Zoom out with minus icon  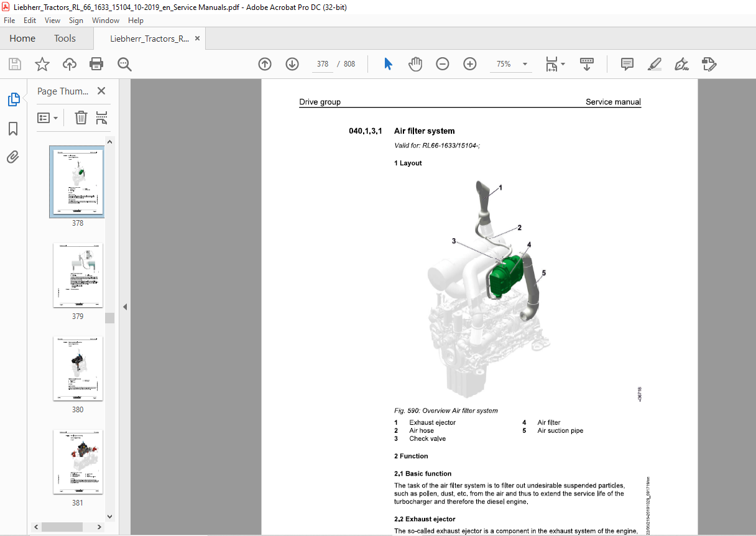[x=443, y=64]
